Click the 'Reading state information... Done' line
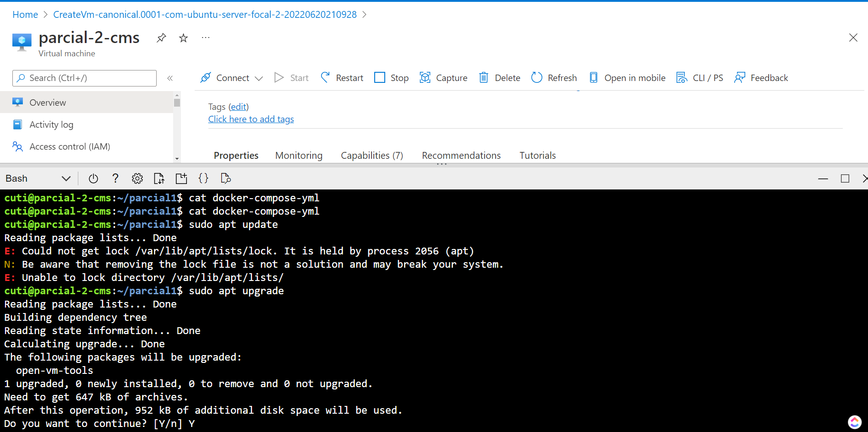This screenshot has width=868, height=432. tap(102, 331)
